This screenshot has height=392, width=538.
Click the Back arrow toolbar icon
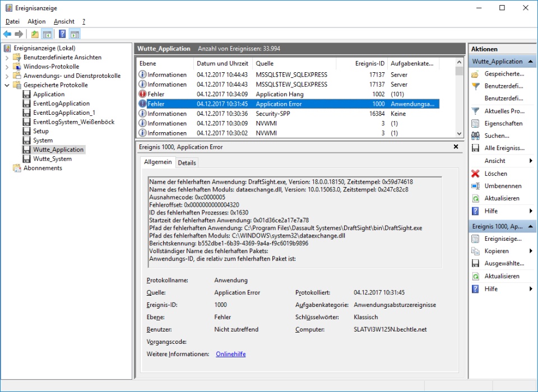(7, 34)
